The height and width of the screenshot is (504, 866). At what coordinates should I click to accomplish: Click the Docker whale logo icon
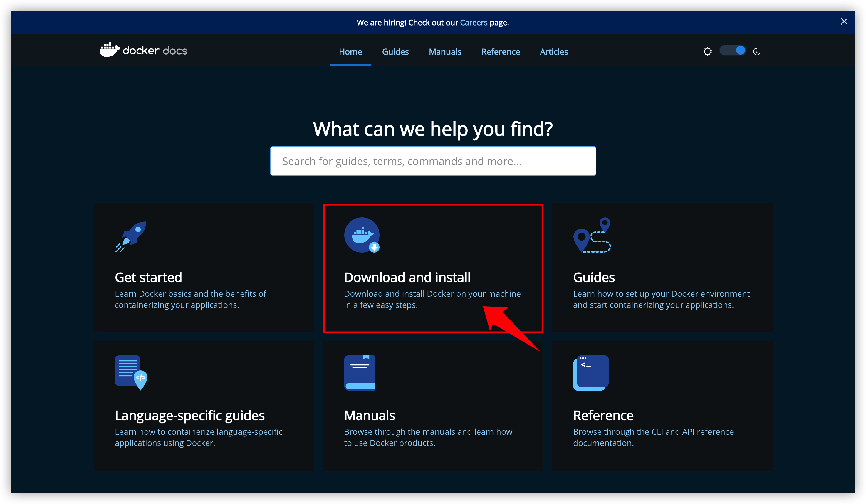point(110,49)
